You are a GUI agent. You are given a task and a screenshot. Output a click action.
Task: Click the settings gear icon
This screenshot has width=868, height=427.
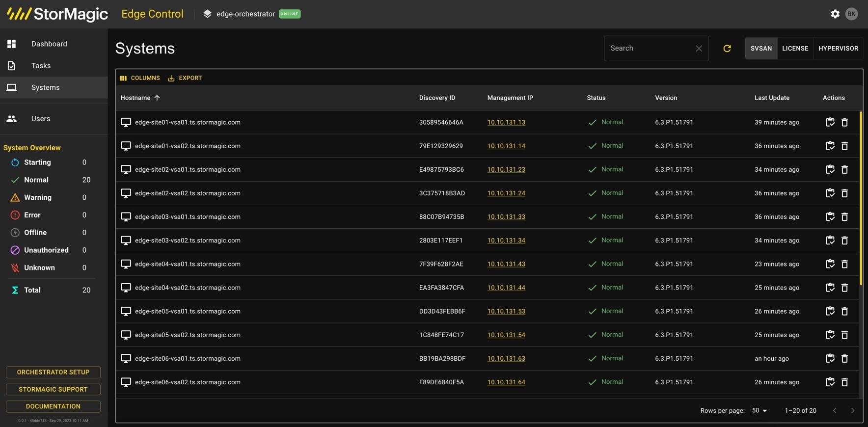(835, 14)
